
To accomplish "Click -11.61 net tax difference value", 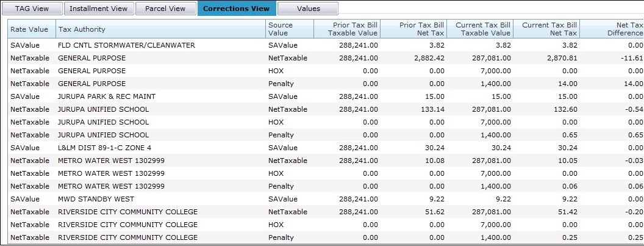I will coord(632,58).
